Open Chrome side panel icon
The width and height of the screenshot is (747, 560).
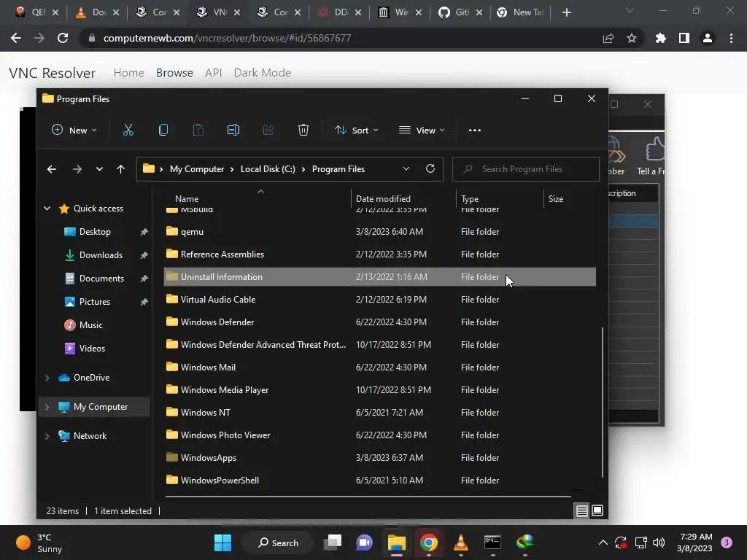pos(684,38)
